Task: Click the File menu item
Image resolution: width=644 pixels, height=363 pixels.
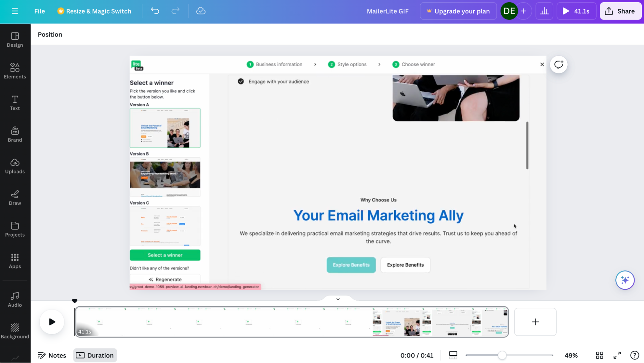Action: click(39, 11)
